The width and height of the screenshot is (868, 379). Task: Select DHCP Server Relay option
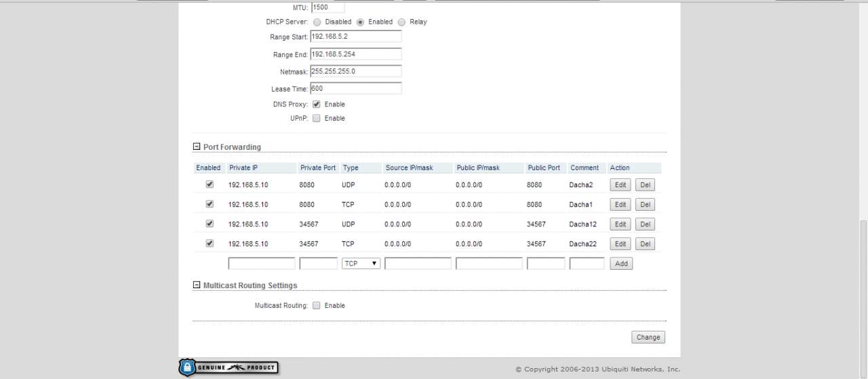pyautogui.click(x=401, y=22)
